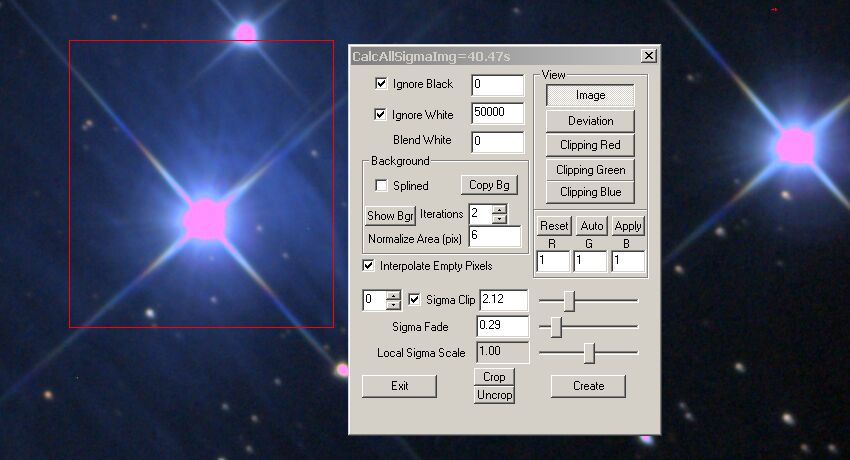This screenshot has width=850, height=460.
Task: Enable the Splined background checkbox
Action: [x=380, y=186]
